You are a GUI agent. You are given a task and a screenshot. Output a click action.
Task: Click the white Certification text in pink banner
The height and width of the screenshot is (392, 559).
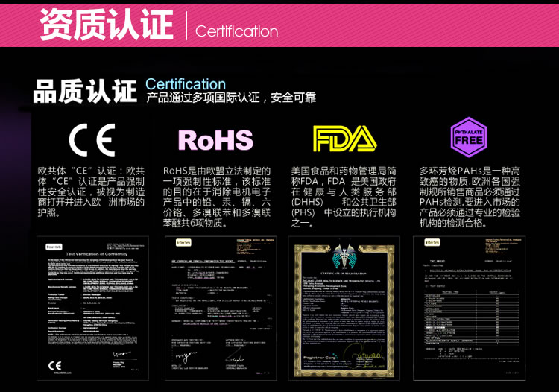tap(236, 31)
